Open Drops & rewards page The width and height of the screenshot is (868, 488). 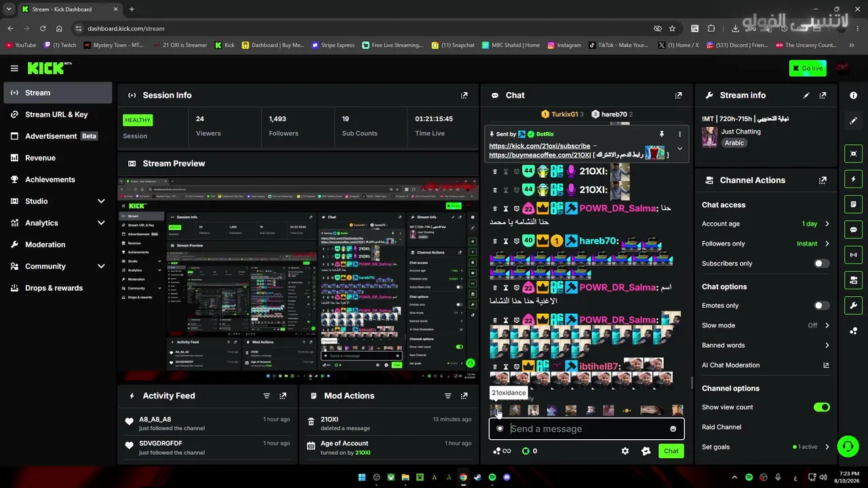click(x=58, y=288)
